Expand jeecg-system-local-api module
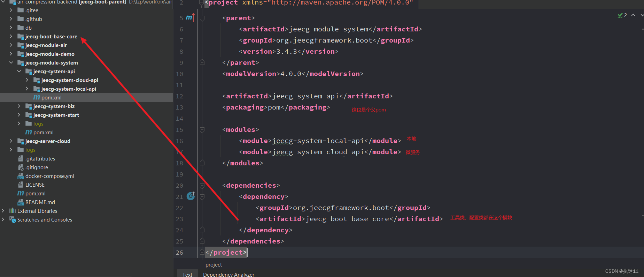The height and width of the screenshot is (277, 644). tap(27, 89)
